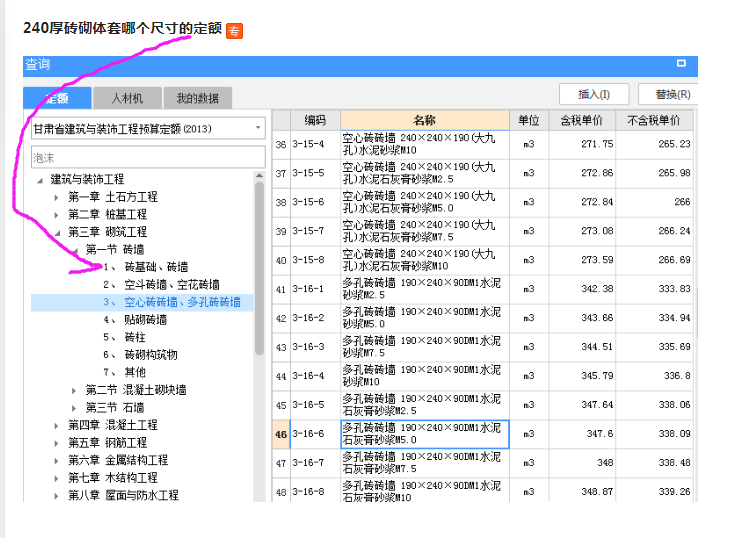
Task: Select code cell 3-15-7
Action: (315, 231)
